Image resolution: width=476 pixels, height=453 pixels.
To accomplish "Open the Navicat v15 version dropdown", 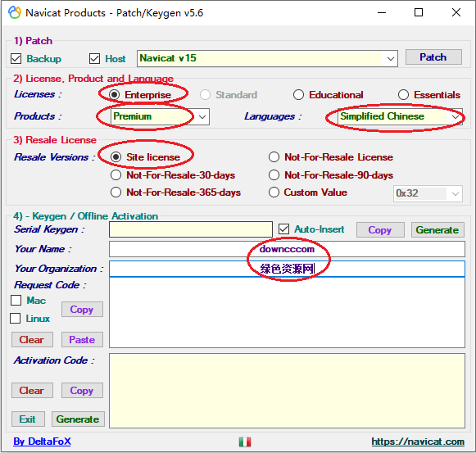I will click(x=391, y=59).
